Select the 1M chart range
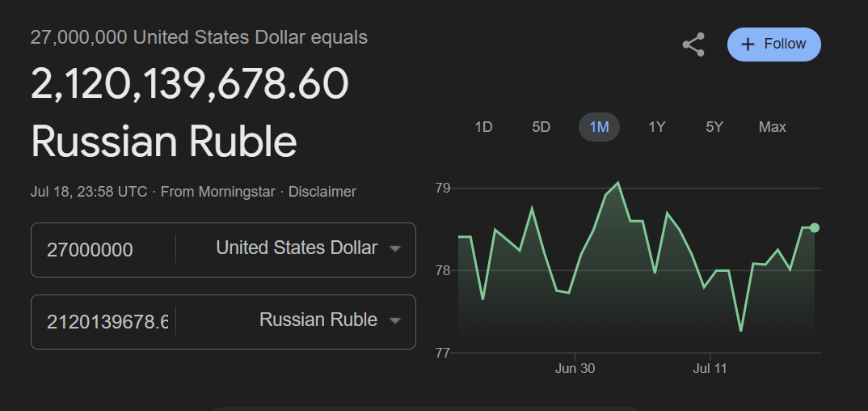The width and height of the screenshot is (868, 411). (x=599, y=127)
